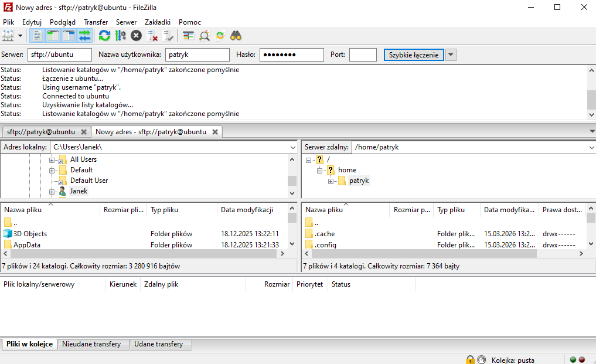Expand the patryk remote folder node
This screenshot has width=596, height=364.
click(x=331, y=181)
